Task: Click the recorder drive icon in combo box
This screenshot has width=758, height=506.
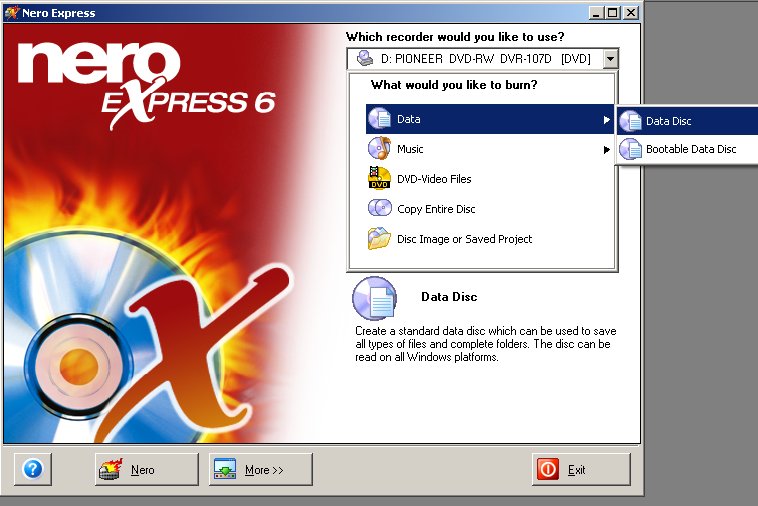Action: [x=364, y=59]
